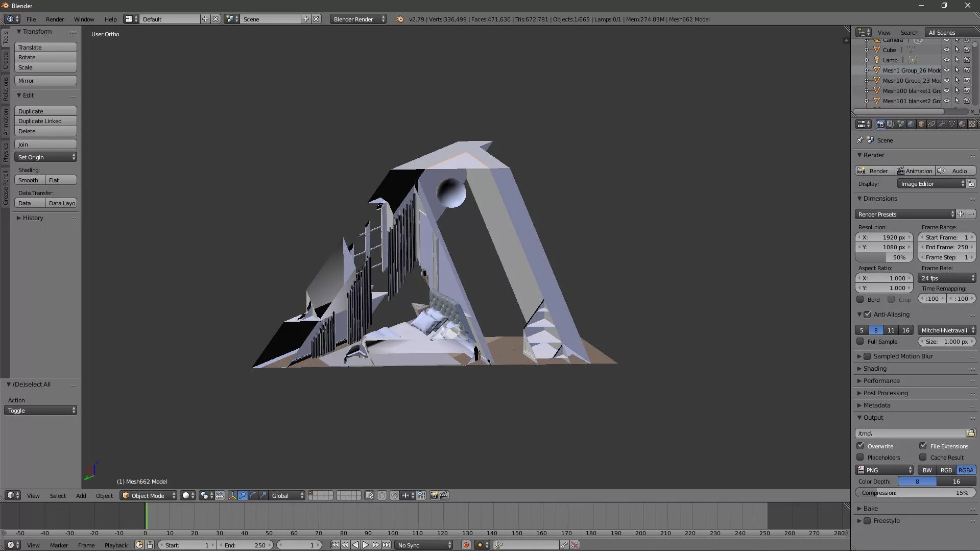Open the Object Mode dropdown
Viewport: 980px width, 551px height.
coord(148,495)
